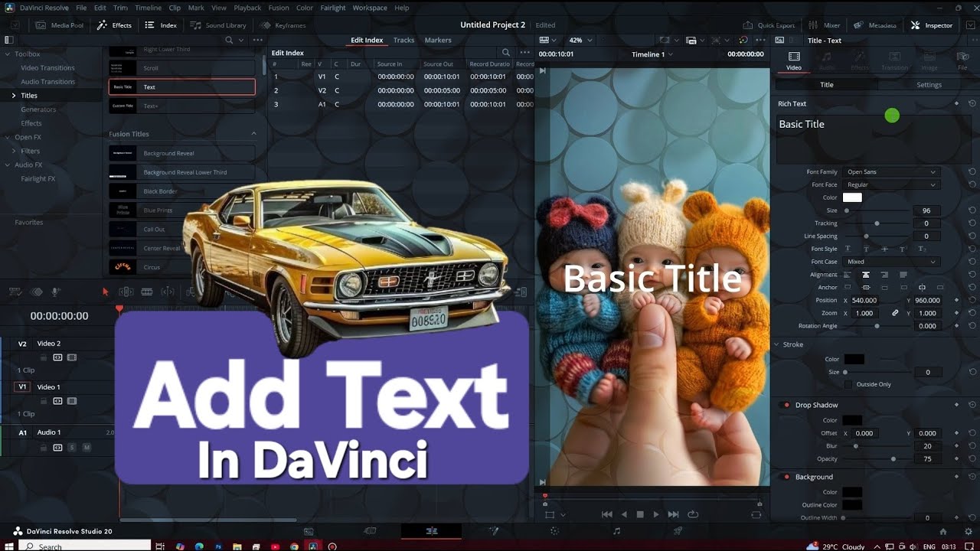Open the Media Pool panel
Screen dimensions: 980x551
(x=59, y=25)
